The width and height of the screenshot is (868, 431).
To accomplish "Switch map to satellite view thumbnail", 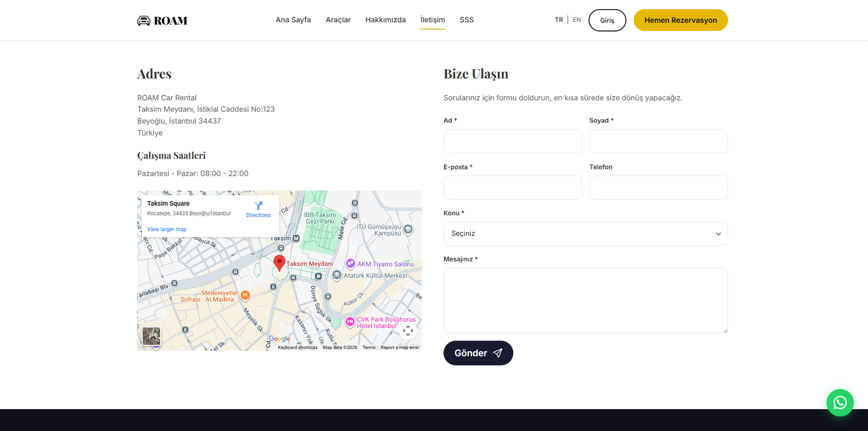I will [x=151, y=336].
